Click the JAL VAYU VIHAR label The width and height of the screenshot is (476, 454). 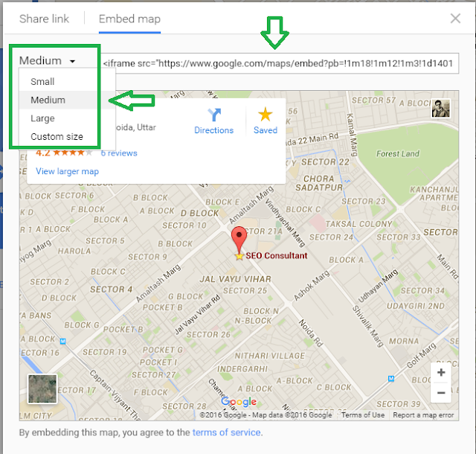(x=235, y=279)
